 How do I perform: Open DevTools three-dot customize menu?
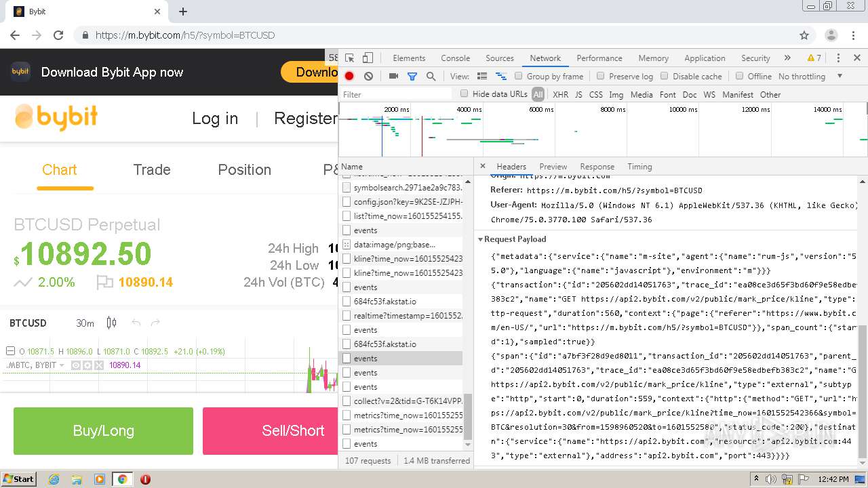(838, 58)
